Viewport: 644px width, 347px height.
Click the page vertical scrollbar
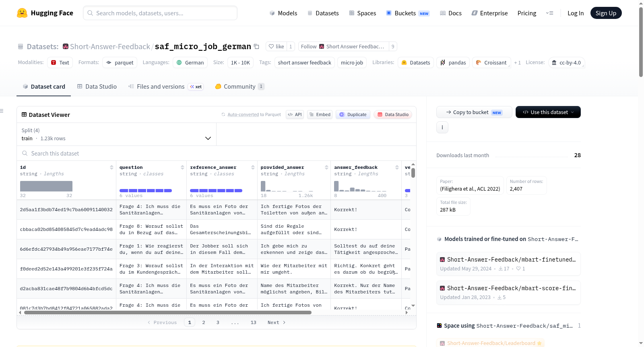[641, 42]
